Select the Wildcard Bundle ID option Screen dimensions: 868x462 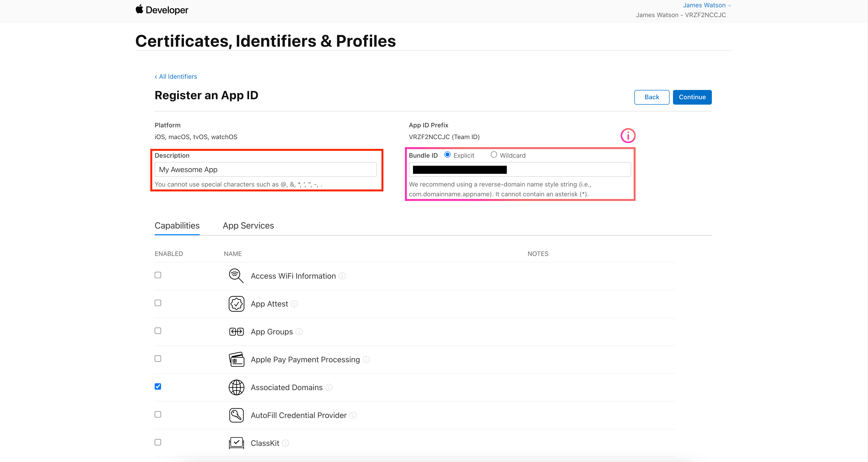coord(494,155)
